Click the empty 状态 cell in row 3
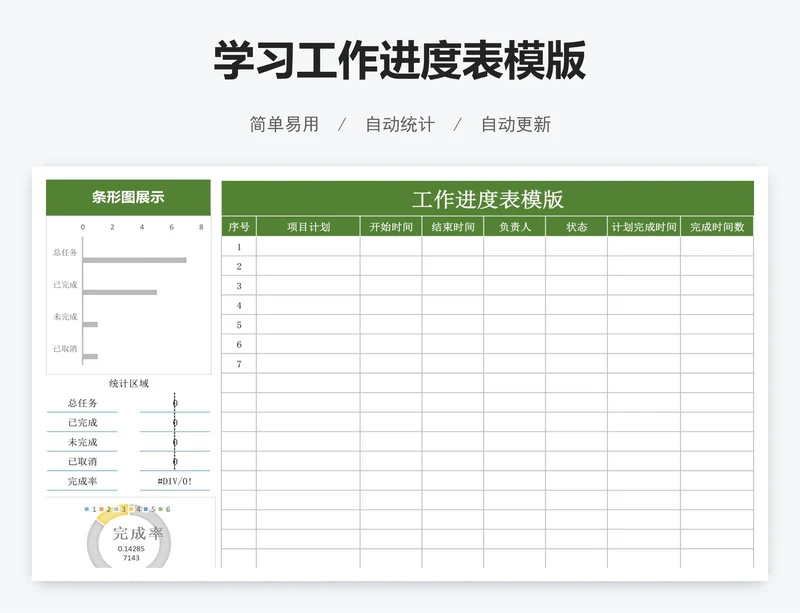The height and width of the screenshot is (613, 800). pos(577,286)
